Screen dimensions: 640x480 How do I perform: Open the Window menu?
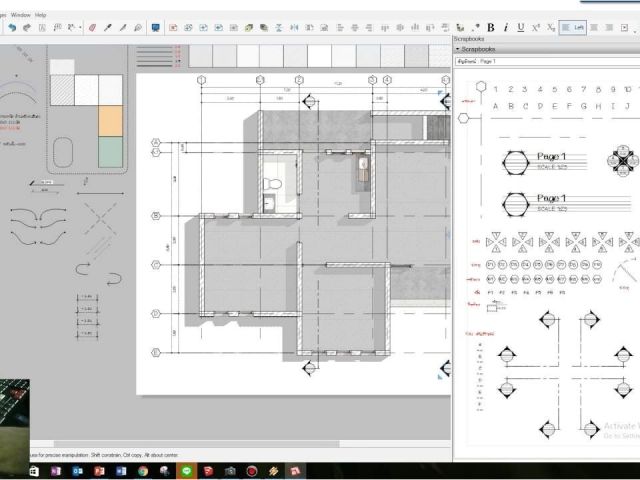(20, 15)
